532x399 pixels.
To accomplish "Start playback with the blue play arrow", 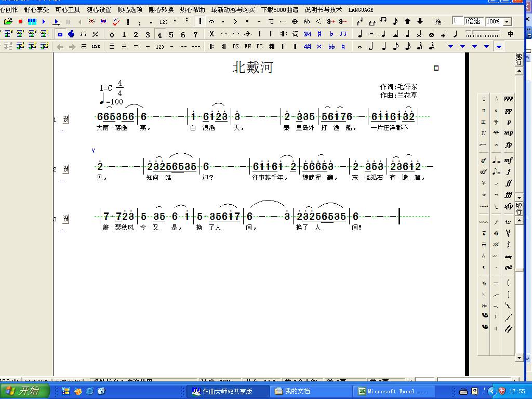I will tap(44, 21).
